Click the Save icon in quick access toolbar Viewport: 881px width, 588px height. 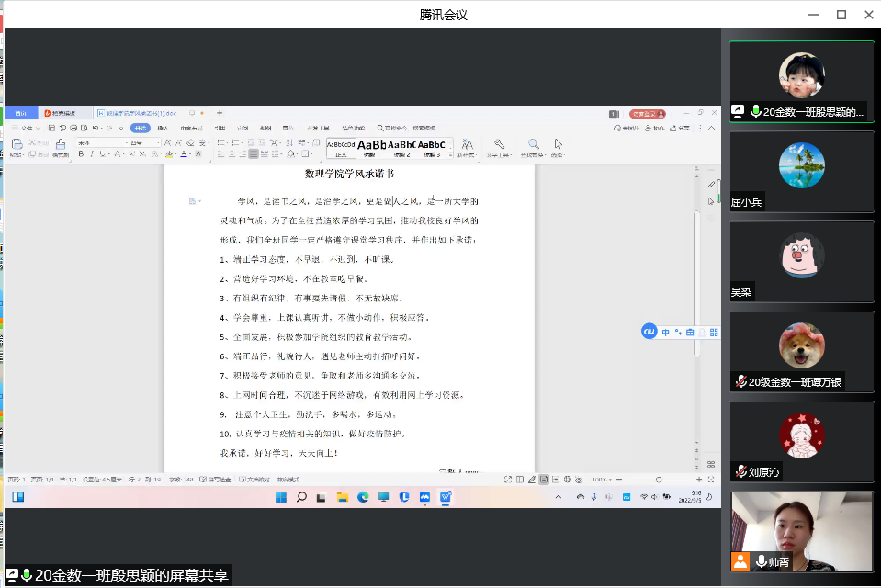coord(51,128)
